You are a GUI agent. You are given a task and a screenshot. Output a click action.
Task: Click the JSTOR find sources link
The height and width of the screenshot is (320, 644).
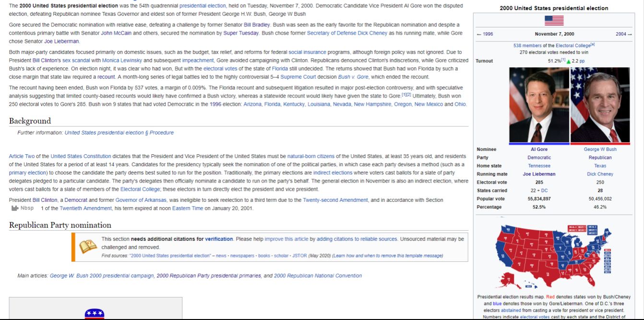pos(299,256)
